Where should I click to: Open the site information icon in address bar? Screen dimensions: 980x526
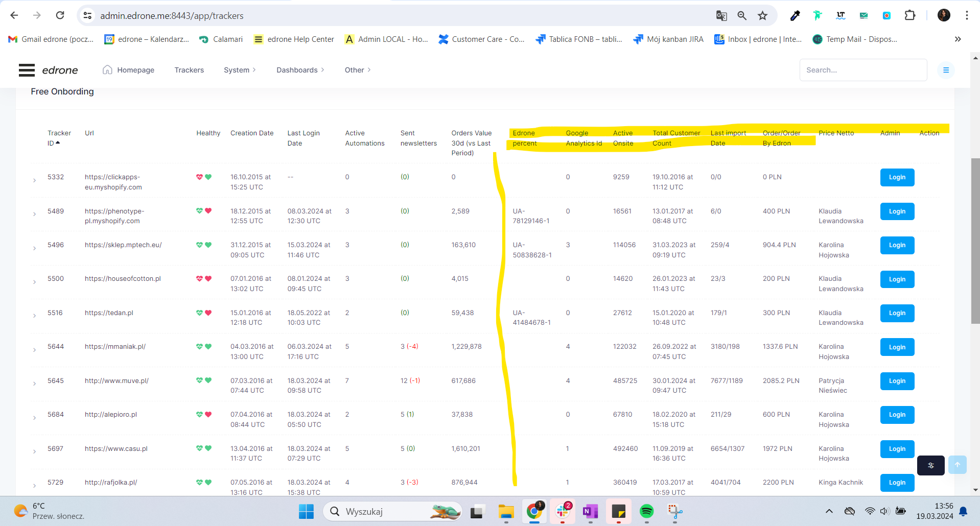pos(88,16)
